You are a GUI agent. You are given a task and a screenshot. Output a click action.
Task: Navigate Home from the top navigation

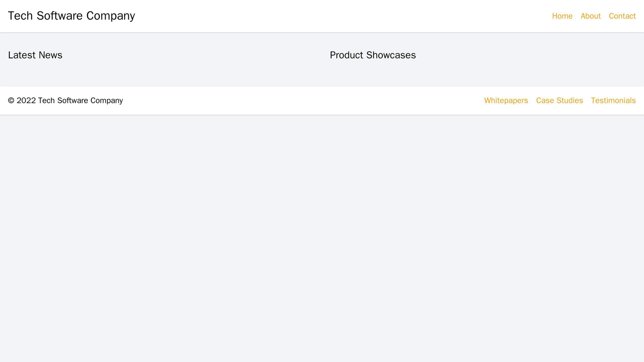562,16
